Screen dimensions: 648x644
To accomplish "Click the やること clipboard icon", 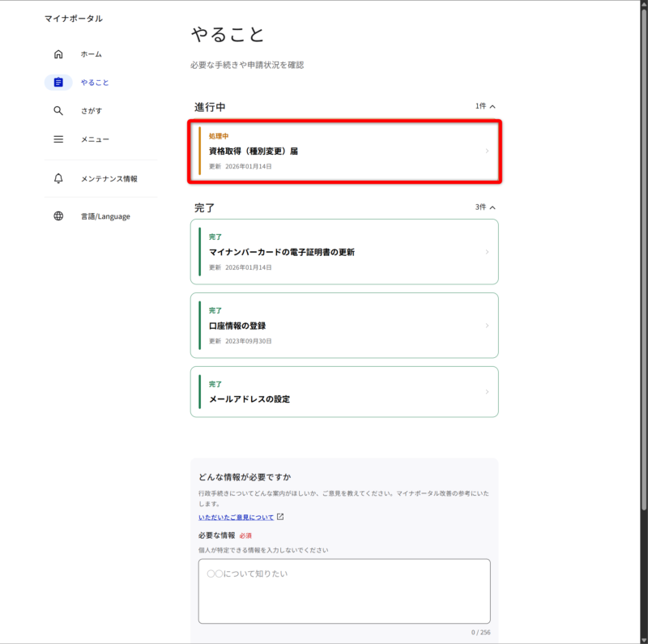I will click(58, 83).
